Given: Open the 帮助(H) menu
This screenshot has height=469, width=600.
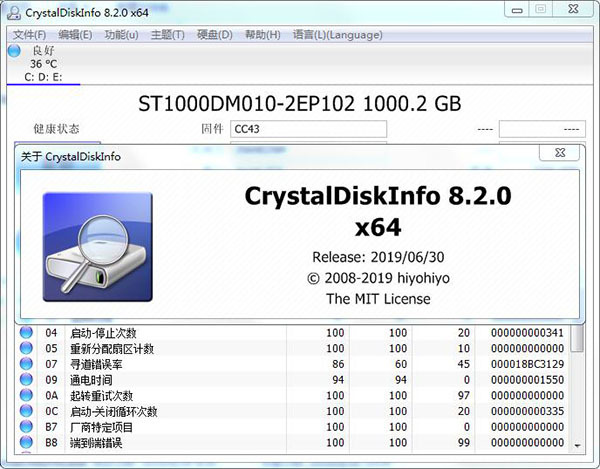Looking at the screenshot, I should point(262,35).
